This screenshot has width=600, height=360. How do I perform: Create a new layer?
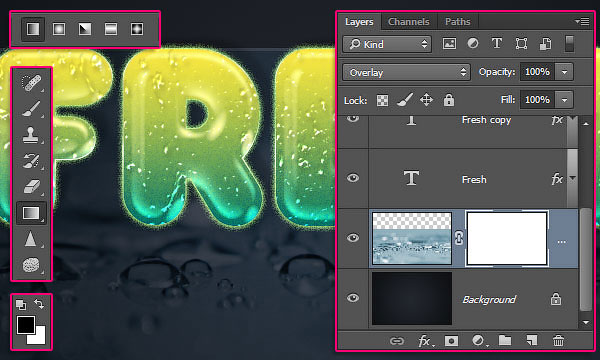pyautogui.click(x=532, y=340)
